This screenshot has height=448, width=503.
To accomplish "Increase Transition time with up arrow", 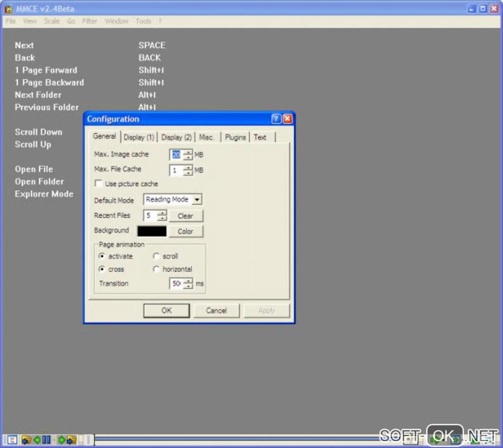I will pos(188,281).
